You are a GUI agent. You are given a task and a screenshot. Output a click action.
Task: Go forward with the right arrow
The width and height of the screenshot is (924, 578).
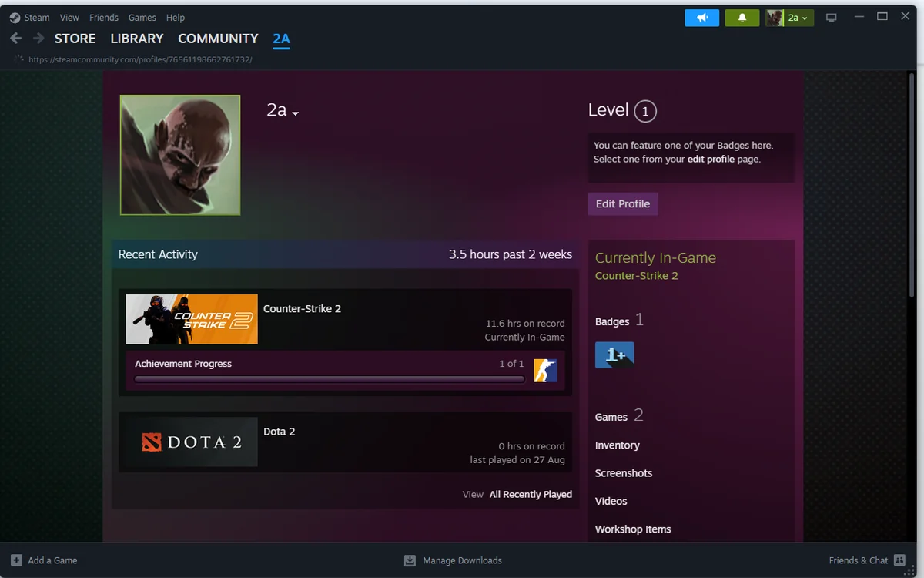click(x=38, y=39)
